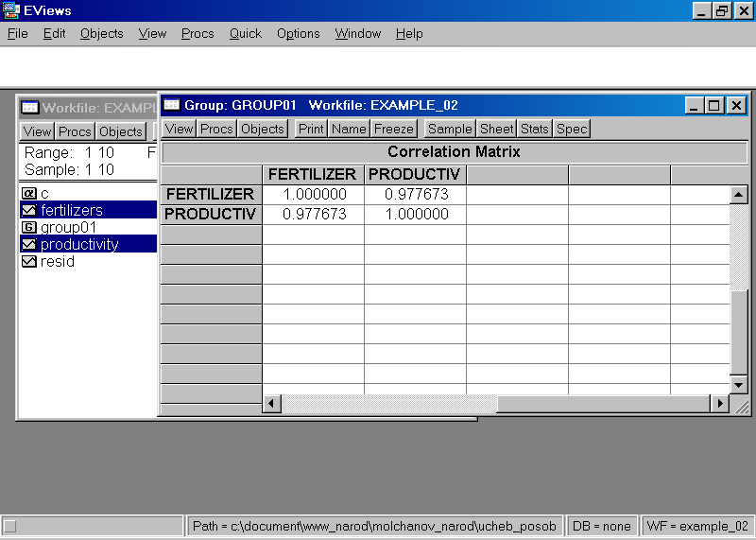Click the Print button in Group window
Screen dimensions: 756x540
[x=311, y=129]
